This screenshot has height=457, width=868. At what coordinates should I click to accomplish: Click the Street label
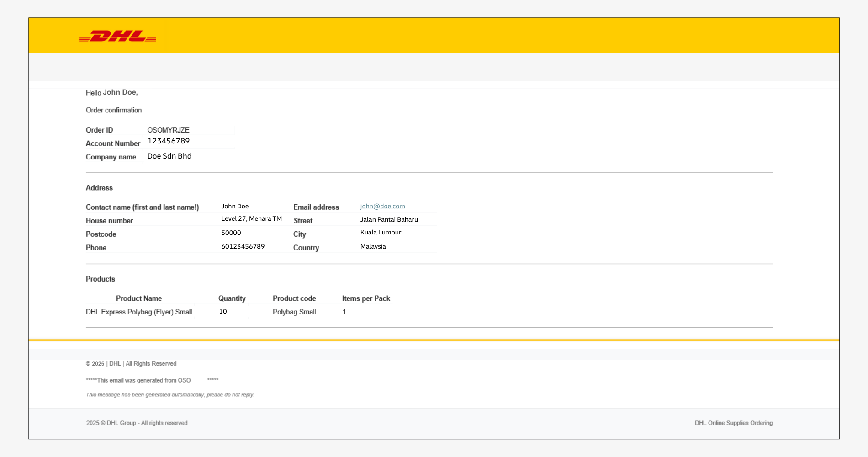coord(303,221)
